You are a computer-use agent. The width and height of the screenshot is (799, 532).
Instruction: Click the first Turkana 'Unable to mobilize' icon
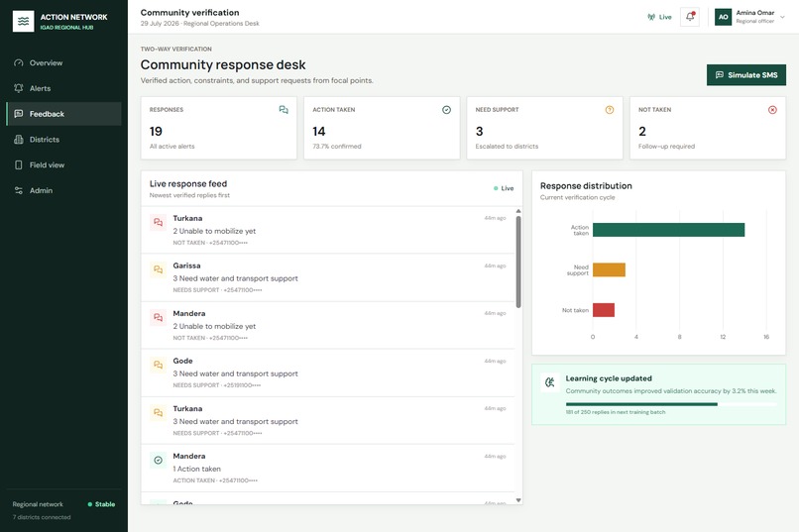158,222
